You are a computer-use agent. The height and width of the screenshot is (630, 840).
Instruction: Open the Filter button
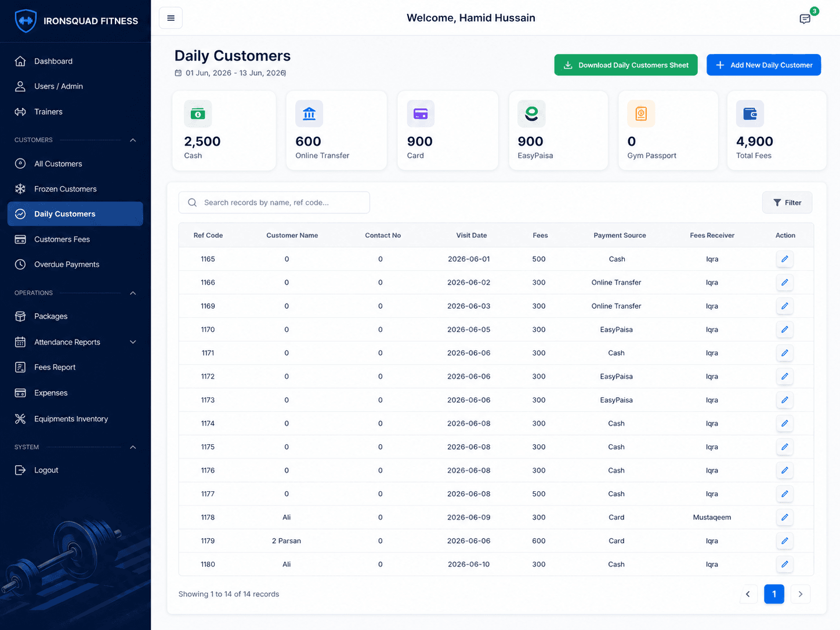(787, 202)
